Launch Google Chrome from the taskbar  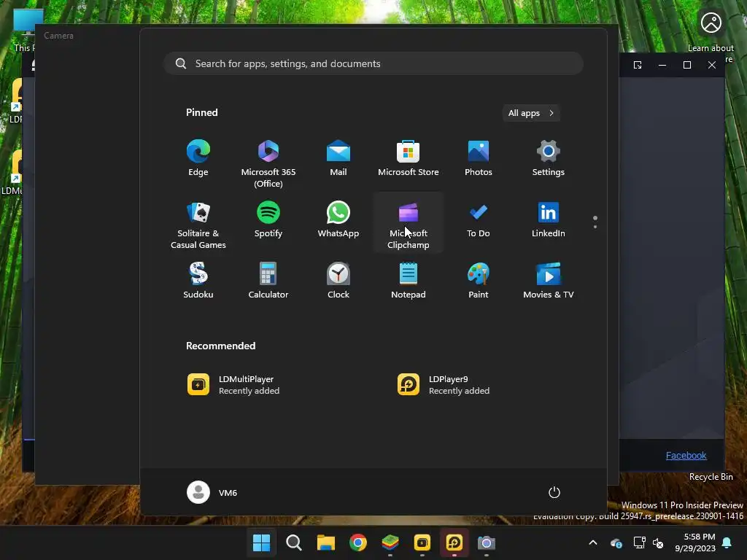point(357,542)
